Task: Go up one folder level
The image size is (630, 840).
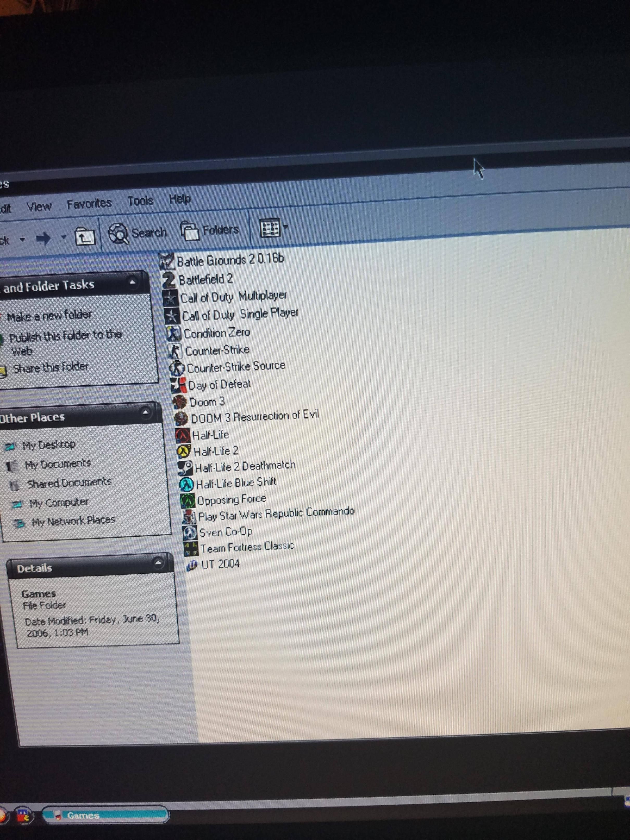Action: pos(85,237)
